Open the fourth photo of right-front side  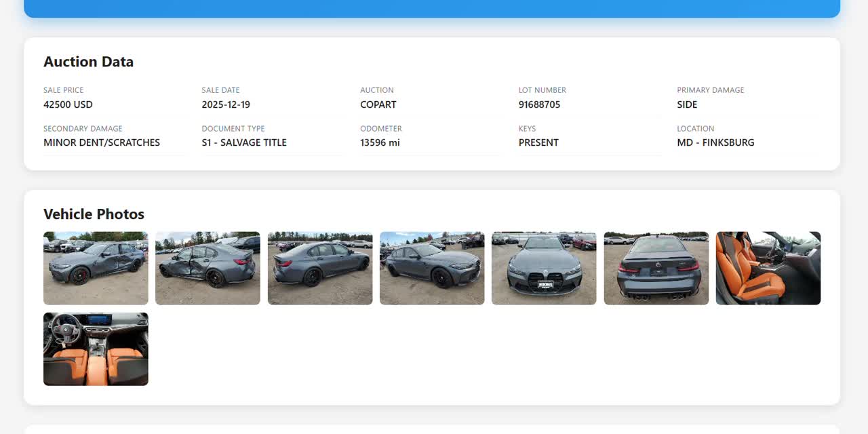[x=432, y=268]
